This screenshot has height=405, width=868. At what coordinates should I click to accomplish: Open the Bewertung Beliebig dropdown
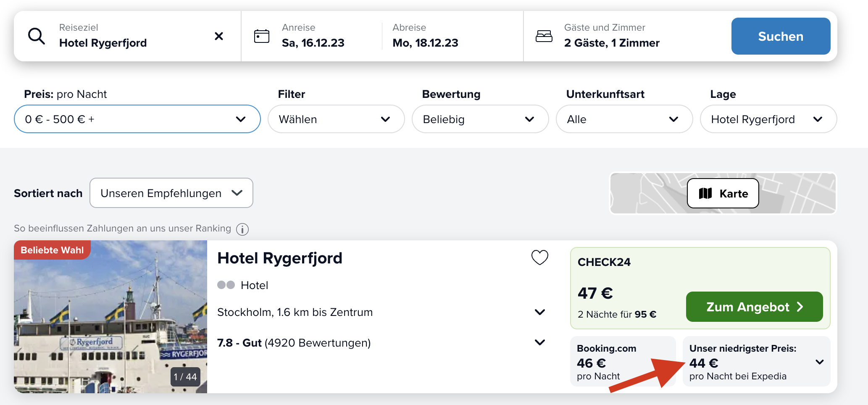click(x=480, y=119)
